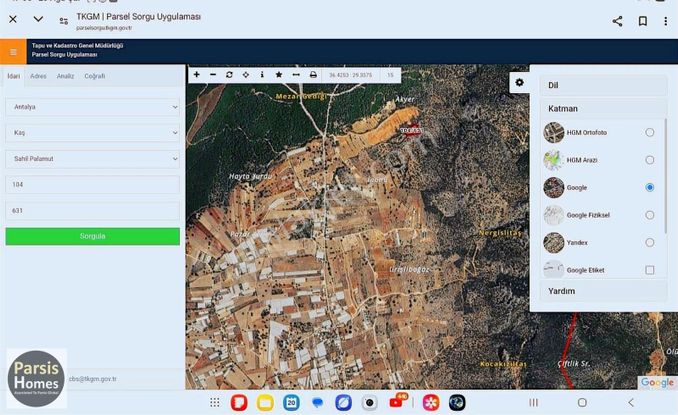Enable the Google Etiket checkbox
The width and height of the screenshot is (678, 415).
click(x=649, y=270)
